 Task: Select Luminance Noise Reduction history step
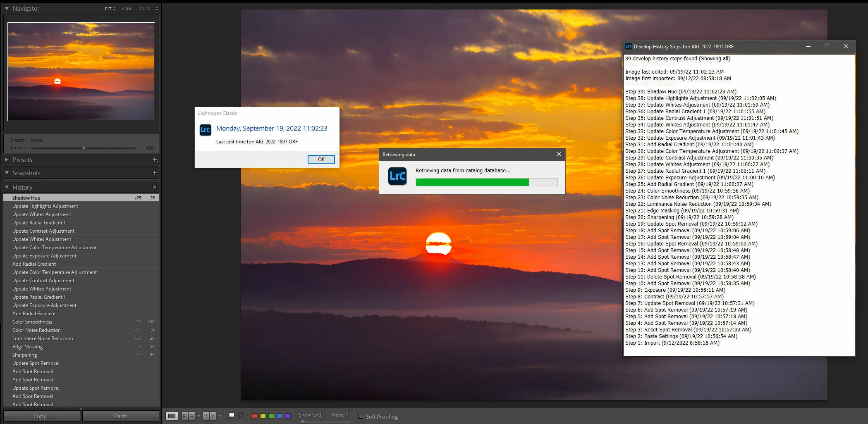pos(81,338)
